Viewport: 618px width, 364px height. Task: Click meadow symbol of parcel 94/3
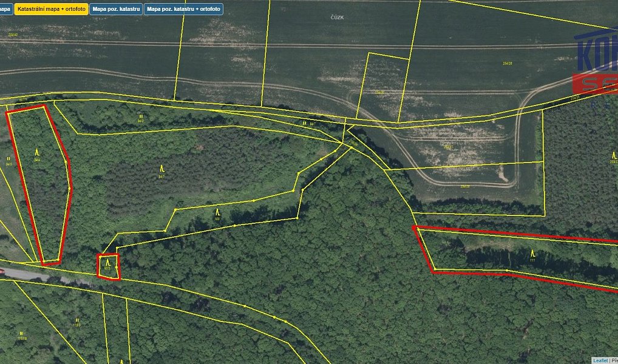[141, 116]
